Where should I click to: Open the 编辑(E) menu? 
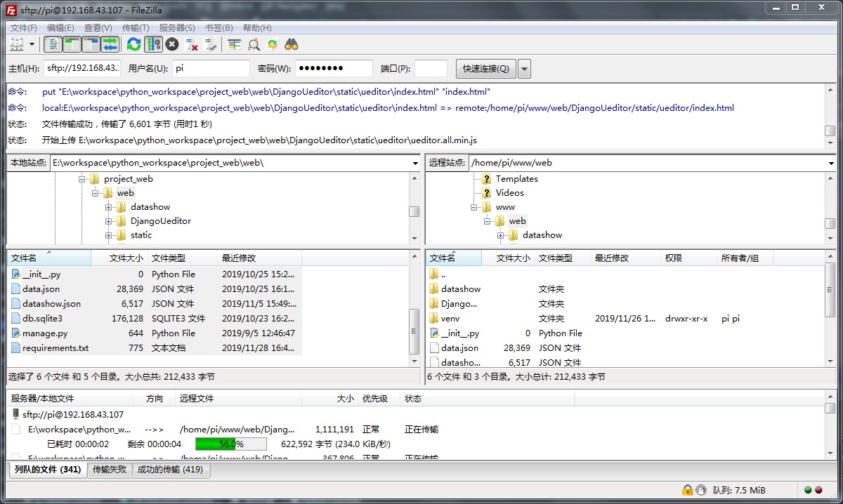click(60, 27)
